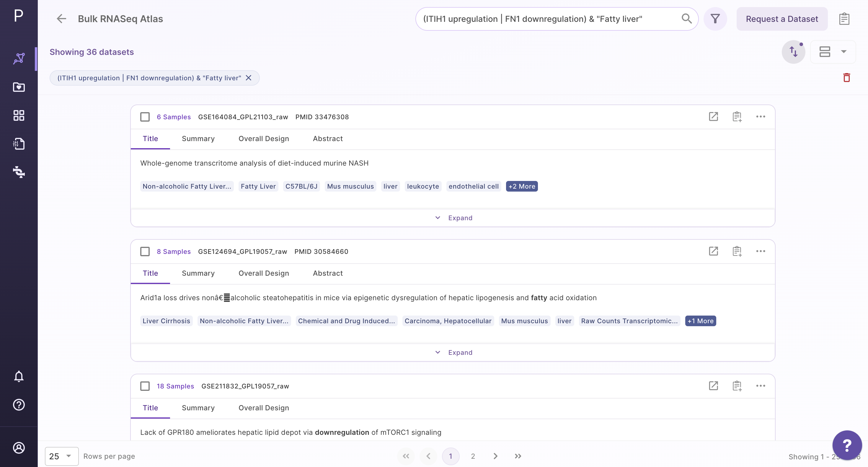Screen dimensions: 868x467
Task: Go to page 2 of results
Action: pos(473,456)
